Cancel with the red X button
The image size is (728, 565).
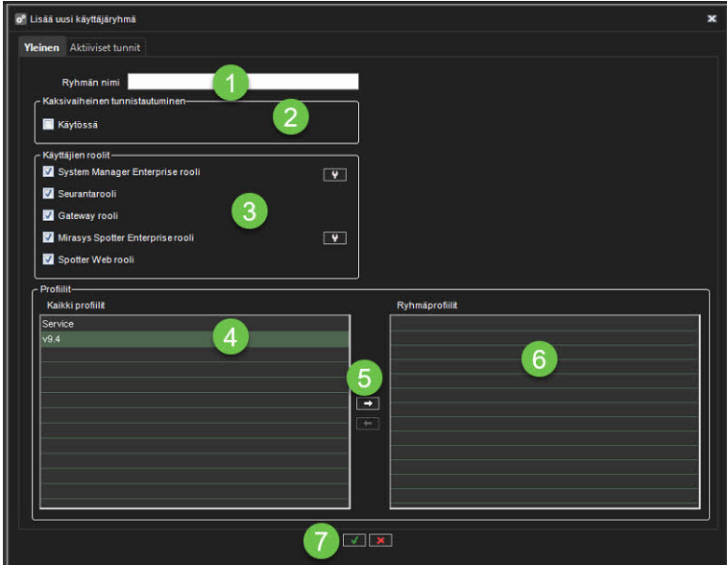click(380, 540)
